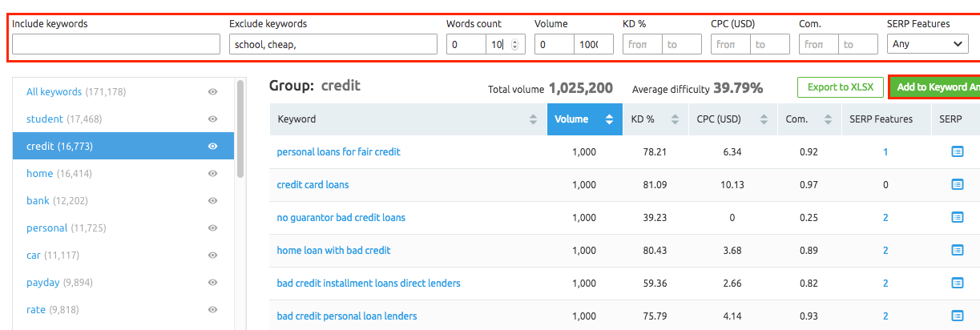The height and width of the screenshot is (330, 980).
Task: Select the credit keyword group
Action: point(123,147)
